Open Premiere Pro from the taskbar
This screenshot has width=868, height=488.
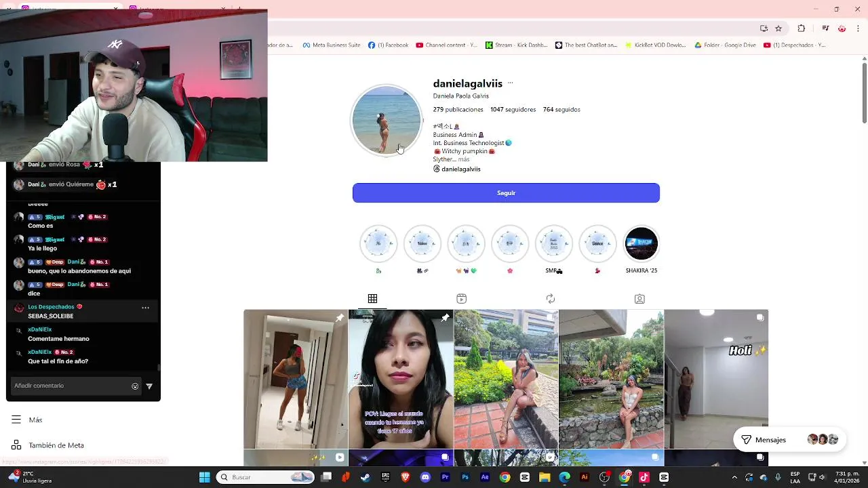tap(445, 477)
